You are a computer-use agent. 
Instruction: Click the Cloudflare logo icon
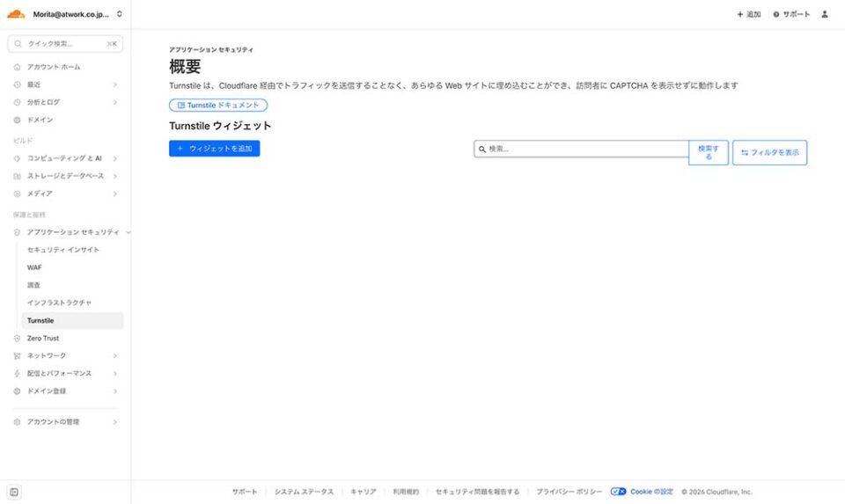(16, 14)
